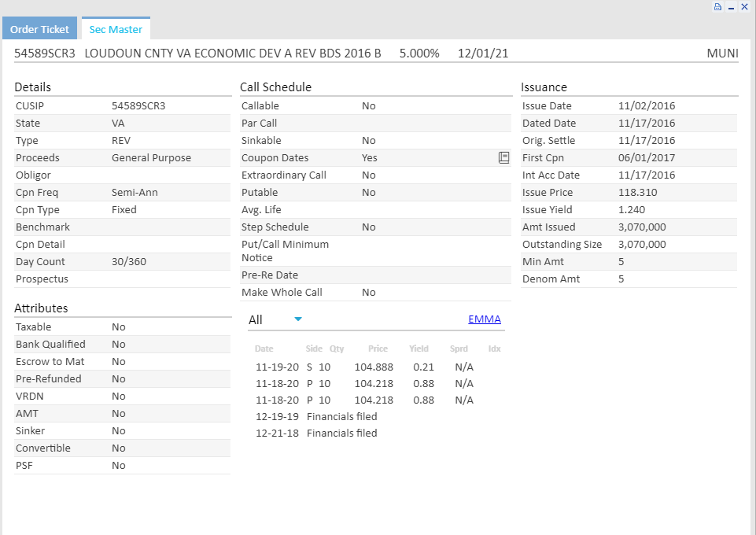Click the Issuance section heading

click(544, 87)
